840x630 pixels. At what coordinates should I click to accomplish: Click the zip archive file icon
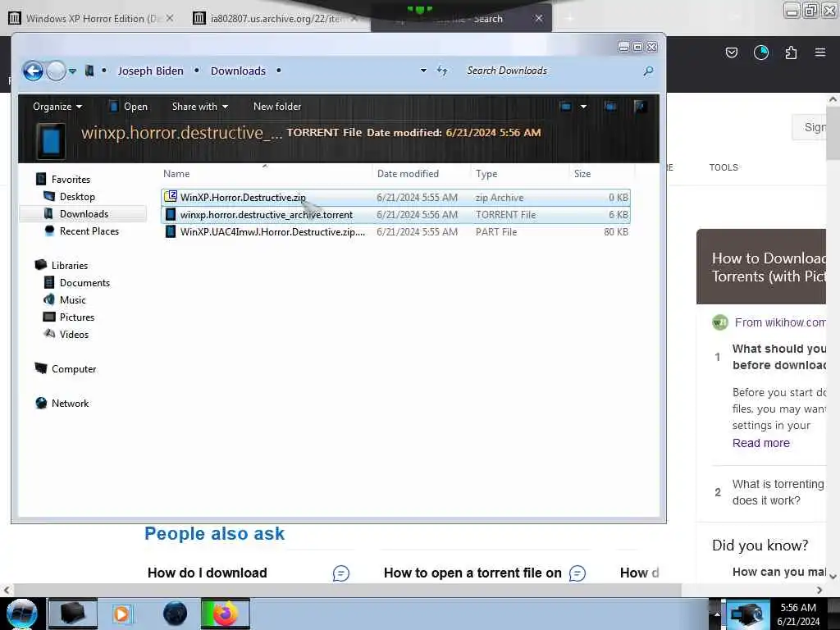click(171, 197)
